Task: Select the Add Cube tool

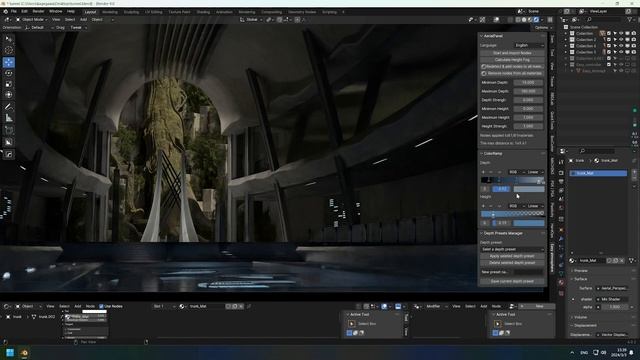Action: [9, 131]
